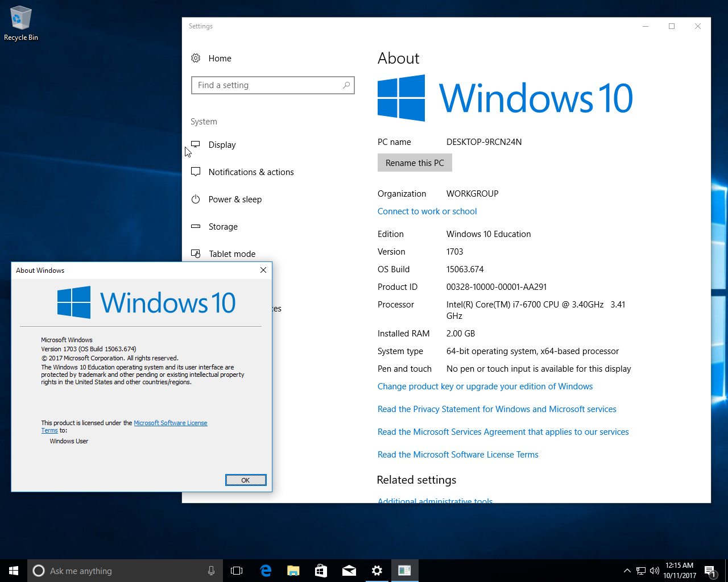Open Mail app from taskbar
Screen dimensions: 728x582
pos(349,571)
